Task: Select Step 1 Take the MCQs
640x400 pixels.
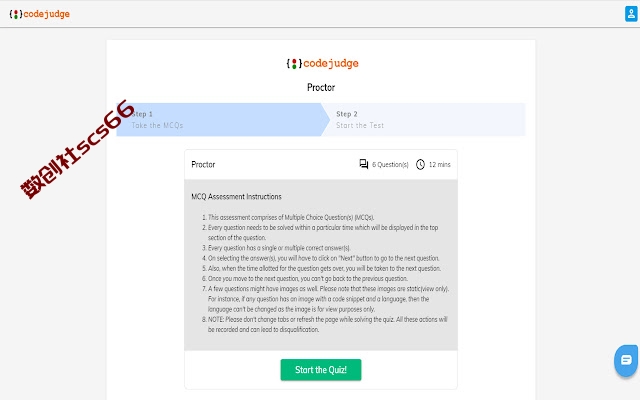Action: coord(219,120)
